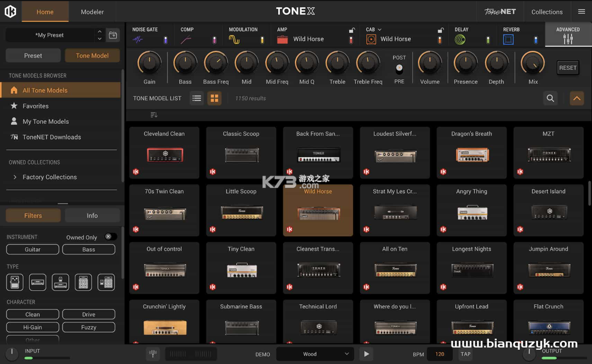Open the compressor effect icon
The width and height of the screenshot is (592, 364).
[x=186, y=39]
